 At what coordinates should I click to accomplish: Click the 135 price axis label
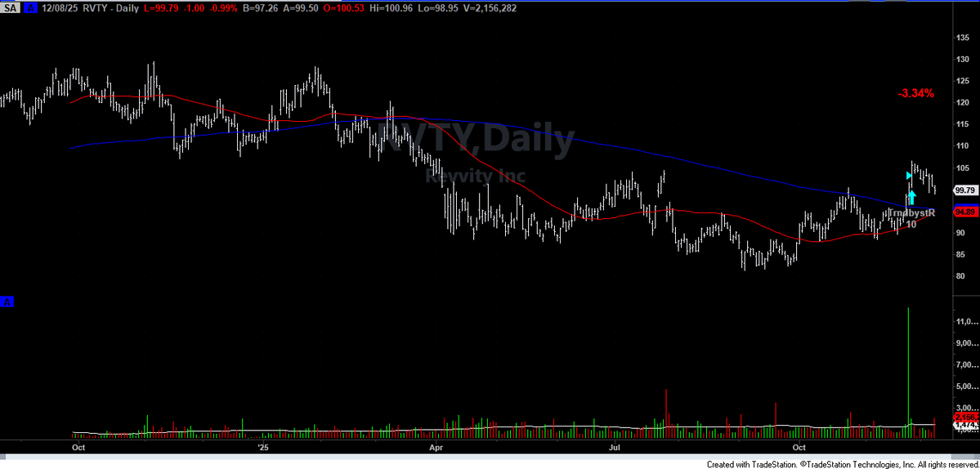coord(964,38)
